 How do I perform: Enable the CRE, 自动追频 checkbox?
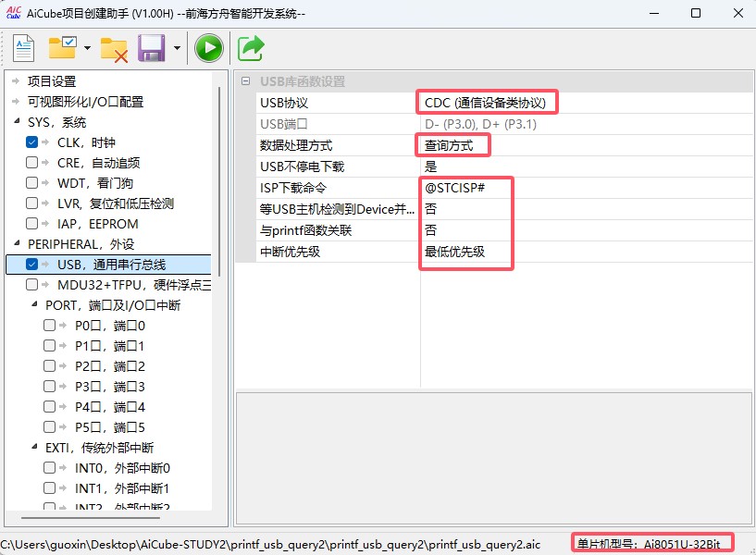point(31,163)
